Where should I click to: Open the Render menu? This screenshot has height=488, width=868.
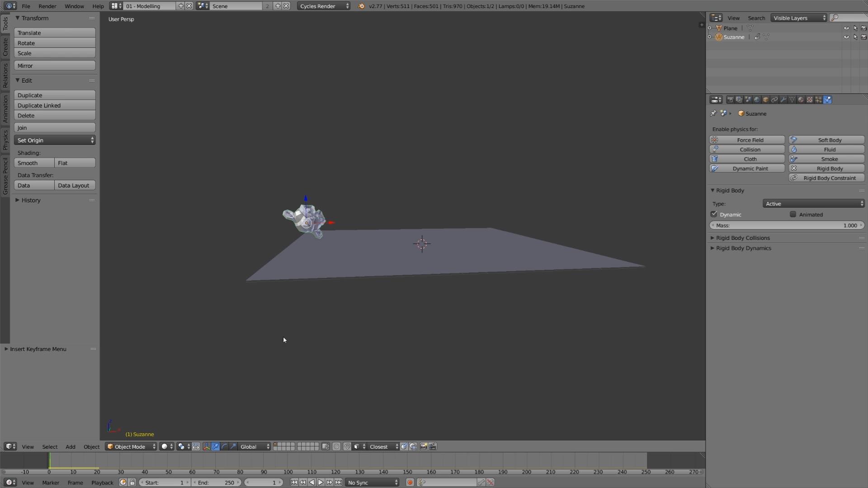(47, 6)
